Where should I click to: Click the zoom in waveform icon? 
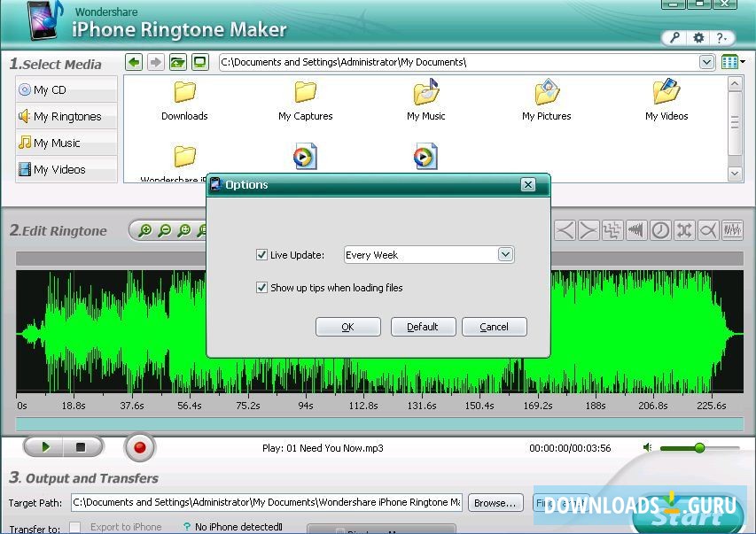pos(144,230)
